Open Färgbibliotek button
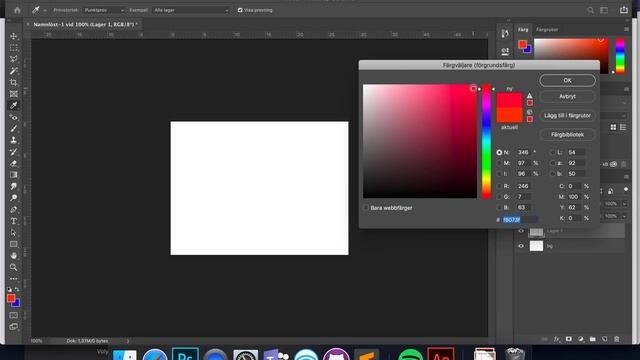640x360 pixels. (567, 135)
